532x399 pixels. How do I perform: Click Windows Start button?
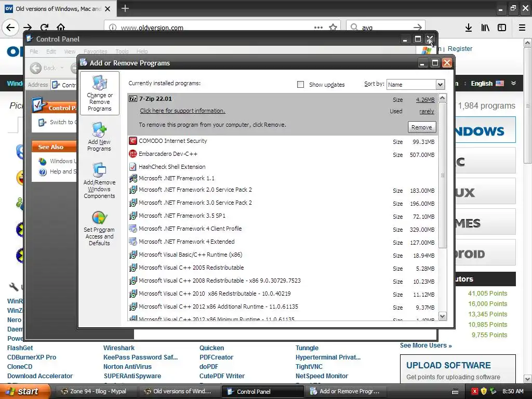[x=24, y=391]
